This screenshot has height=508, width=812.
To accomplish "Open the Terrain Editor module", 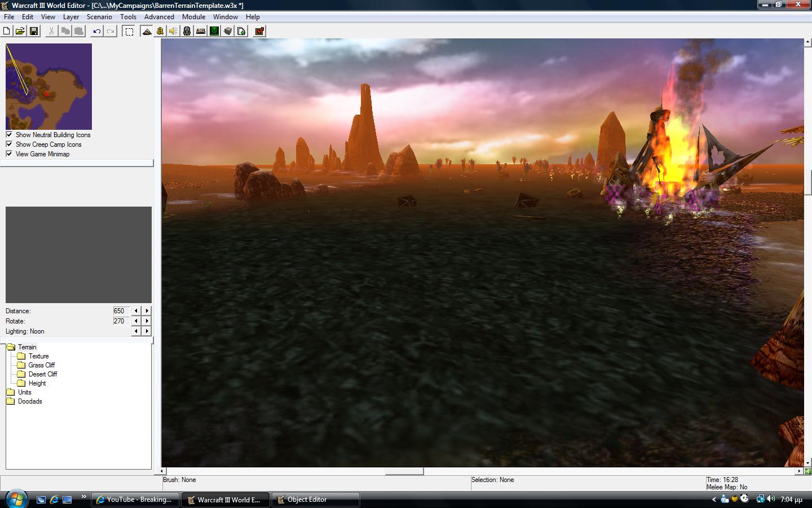I will pos(147,31).
